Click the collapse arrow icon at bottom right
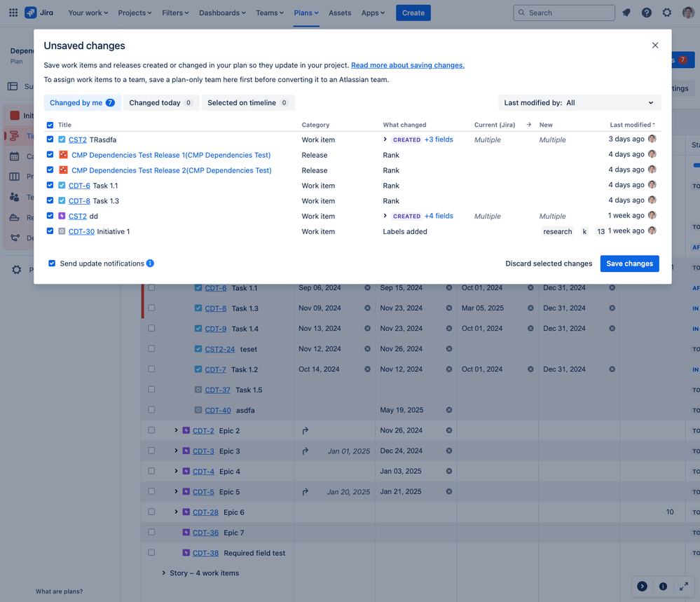 coord(642,587)
